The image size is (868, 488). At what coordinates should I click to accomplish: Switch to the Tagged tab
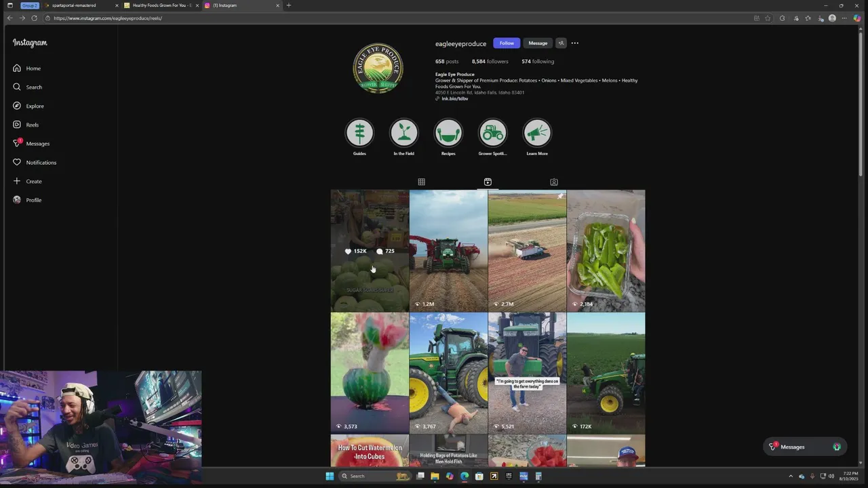click(554, 182)
